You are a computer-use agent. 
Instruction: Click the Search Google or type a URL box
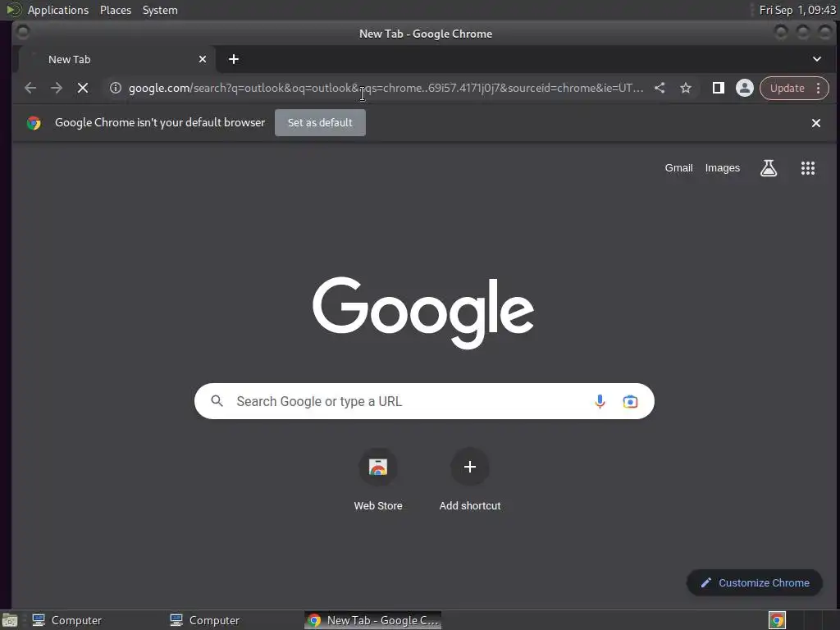pyautogui.click(x=424, y=401)
